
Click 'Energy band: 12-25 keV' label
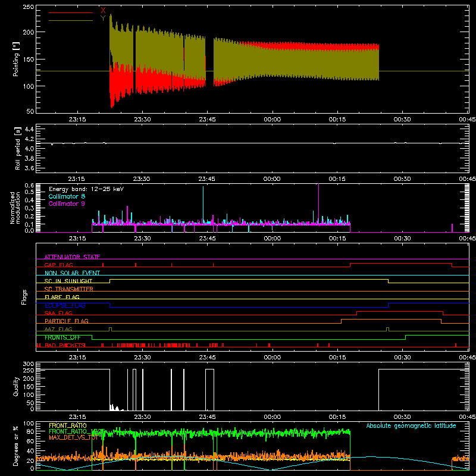[x=86, y=189]
